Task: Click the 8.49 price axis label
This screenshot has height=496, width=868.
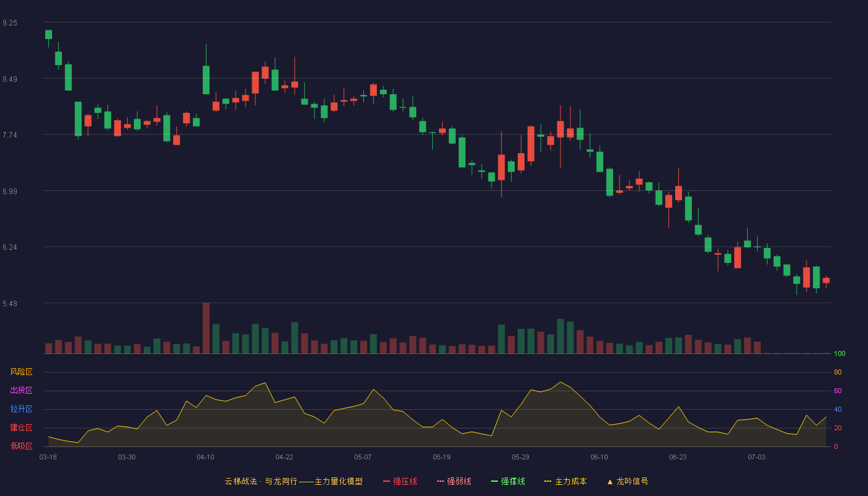Action: coord(10,79)
